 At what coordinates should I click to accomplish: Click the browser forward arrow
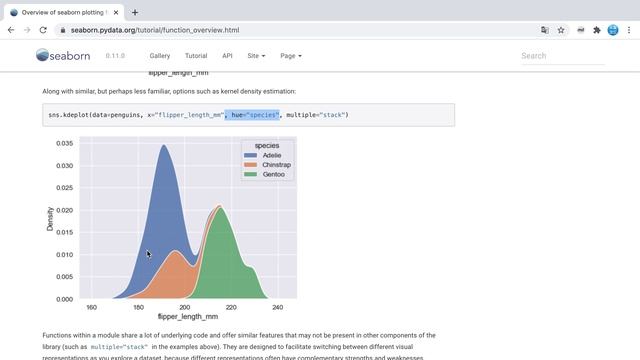point(27,30)
